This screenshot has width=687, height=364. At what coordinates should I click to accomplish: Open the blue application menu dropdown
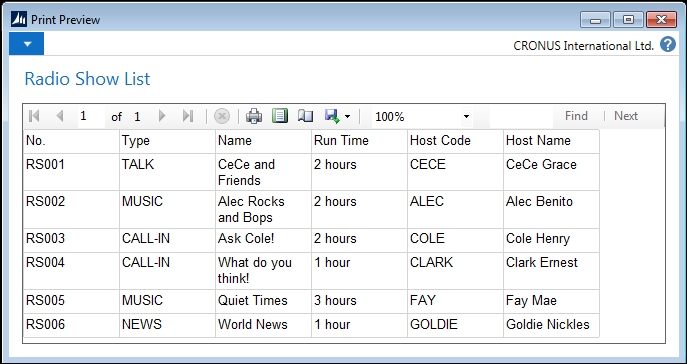(x=27, y=43)
